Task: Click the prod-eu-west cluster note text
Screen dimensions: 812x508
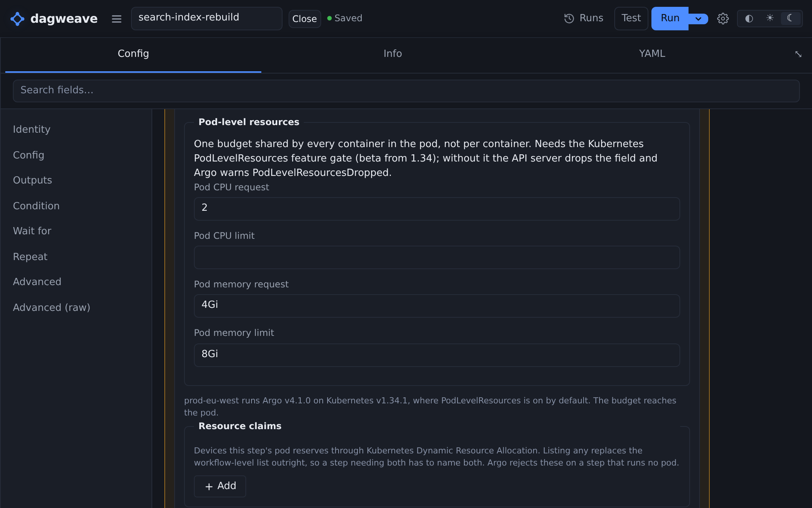Action: 430,406
